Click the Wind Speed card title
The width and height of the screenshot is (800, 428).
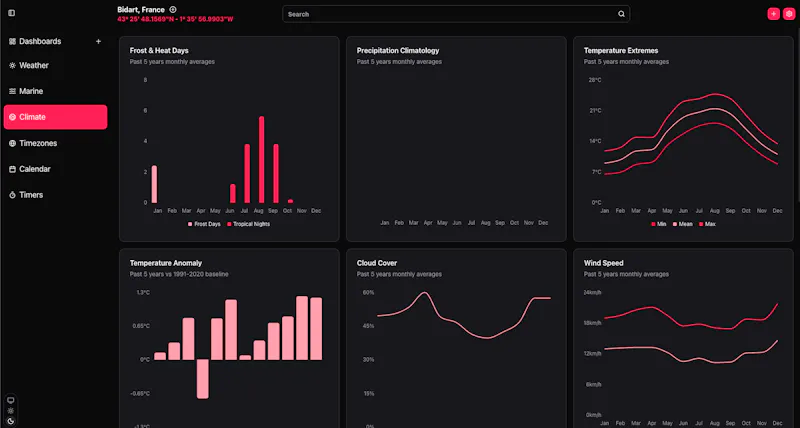[x=604, y=263]
